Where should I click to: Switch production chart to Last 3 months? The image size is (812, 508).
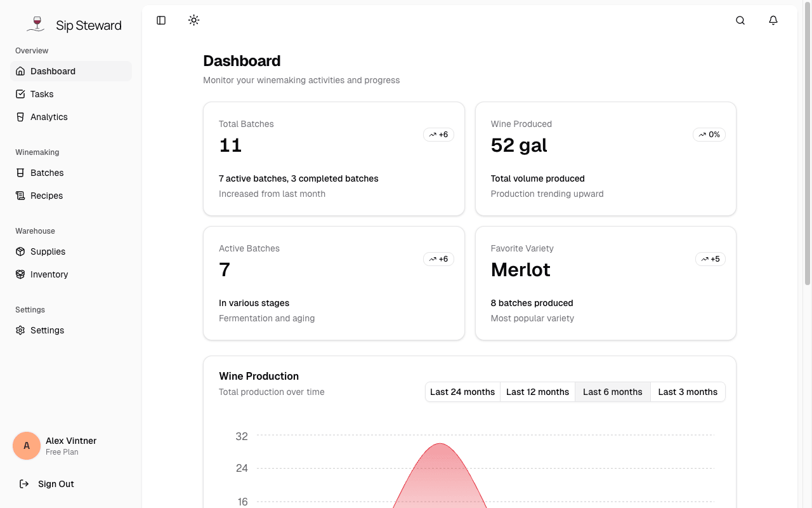coord(688,392)
